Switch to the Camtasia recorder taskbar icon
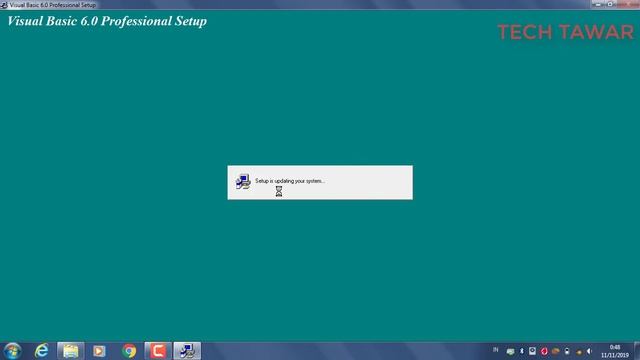Screen dimensions: 640x360 pyautogui.click(x=158, y=351)
